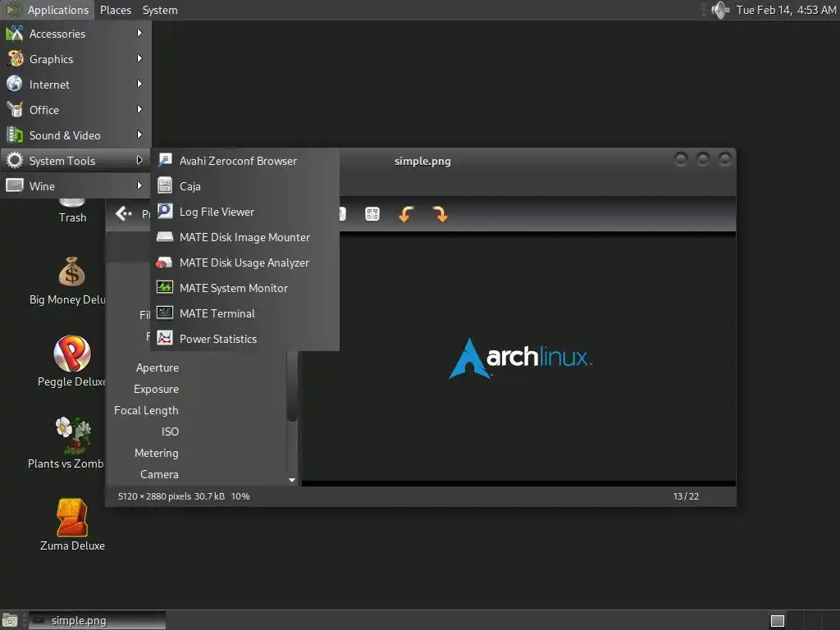
Task: Click the Sound & Video film icon
Action: (x=15, y=135)
